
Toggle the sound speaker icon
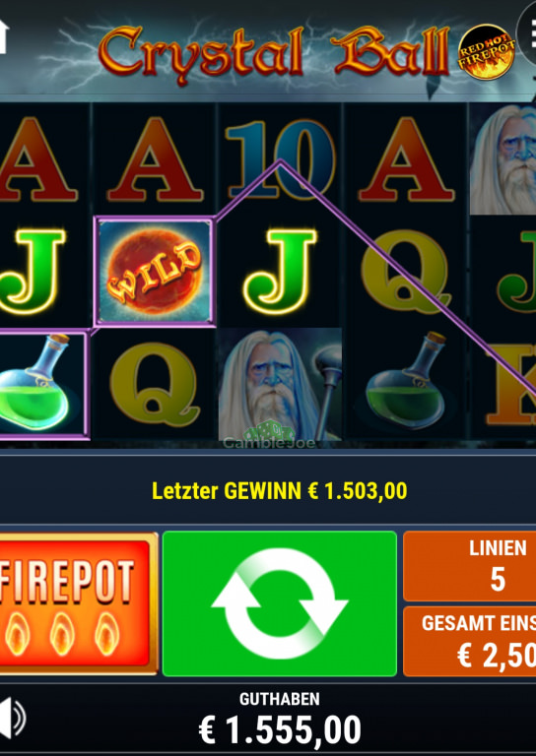(x=11, y=717)
